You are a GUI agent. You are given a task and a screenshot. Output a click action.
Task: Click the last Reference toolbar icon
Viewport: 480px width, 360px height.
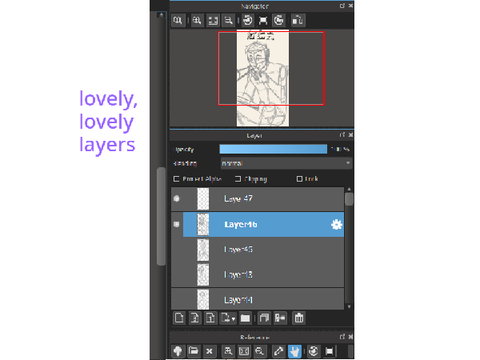(329, 351)
